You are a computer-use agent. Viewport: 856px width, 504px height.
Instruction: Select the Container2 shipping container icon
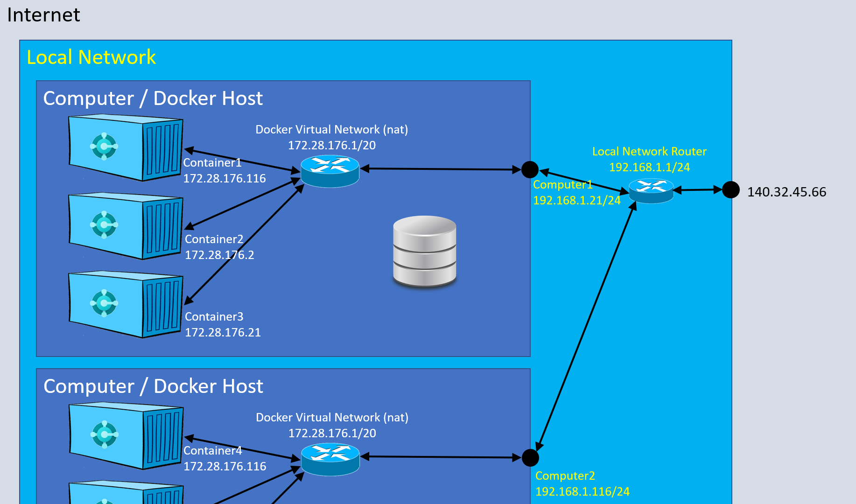(125, 226)
